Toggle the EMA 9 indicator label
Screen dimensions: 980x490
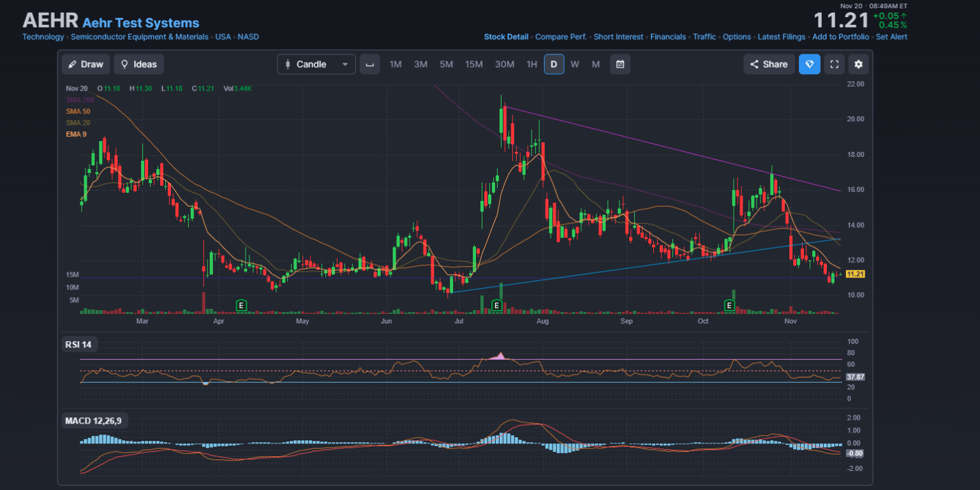coord(75,134)
